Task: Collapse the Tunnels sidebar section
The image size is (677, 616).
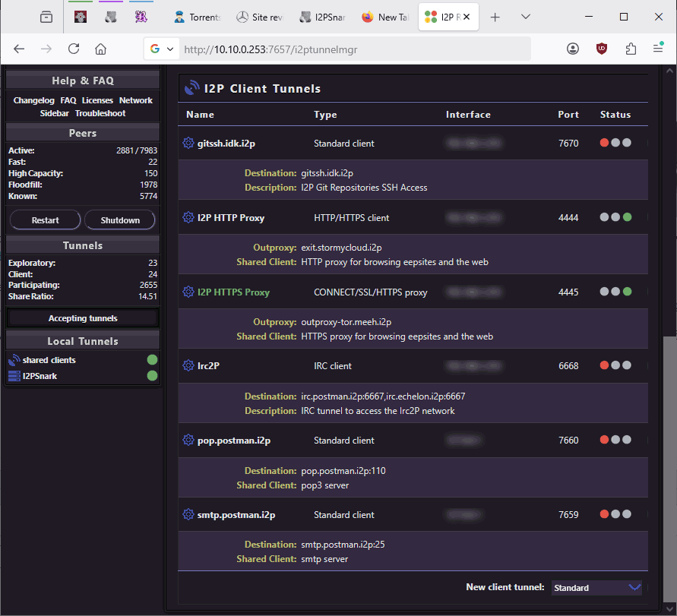Action: (83, 245)
